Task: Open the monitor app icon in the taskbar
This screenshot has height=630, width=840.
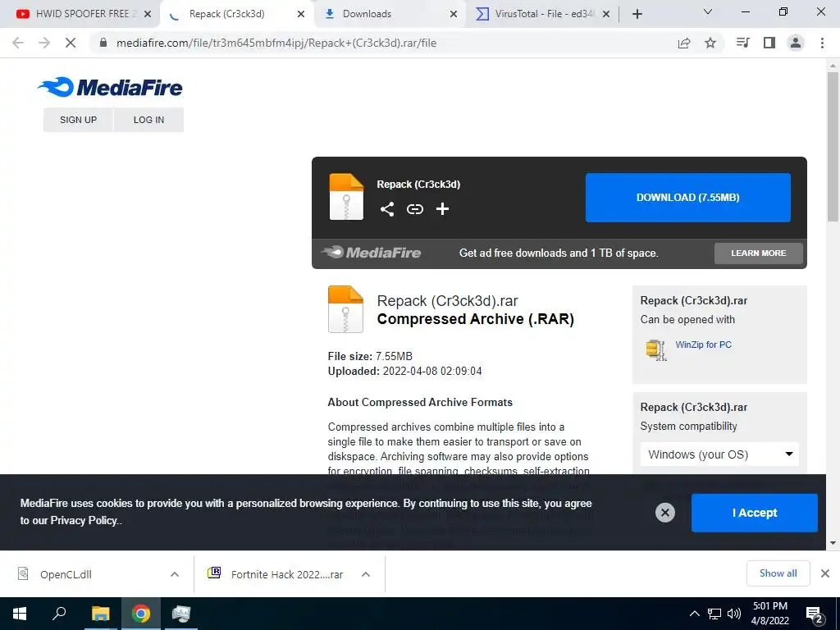Action: [181, 614]
